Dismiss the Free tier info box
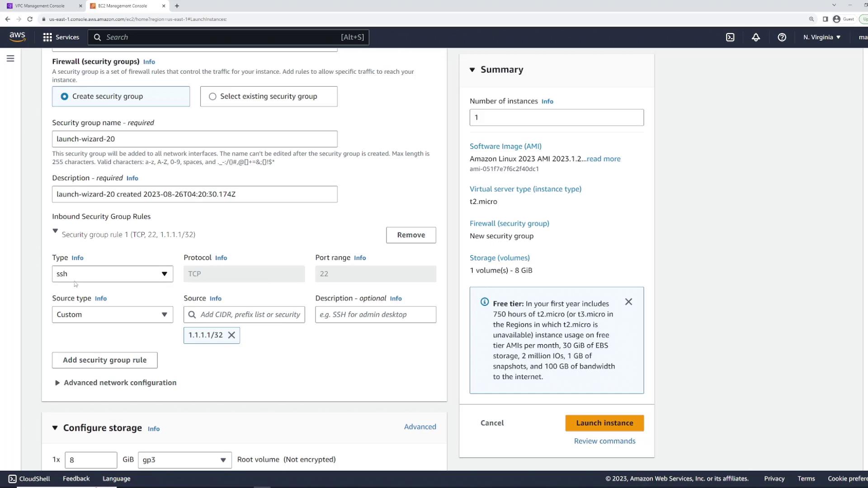Viewport: 868px width, 488px height. pyautogui.click(x=628, y=302)
